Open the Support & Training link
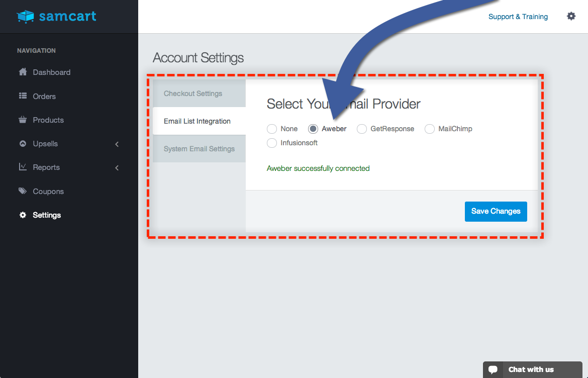 (518, 17)
